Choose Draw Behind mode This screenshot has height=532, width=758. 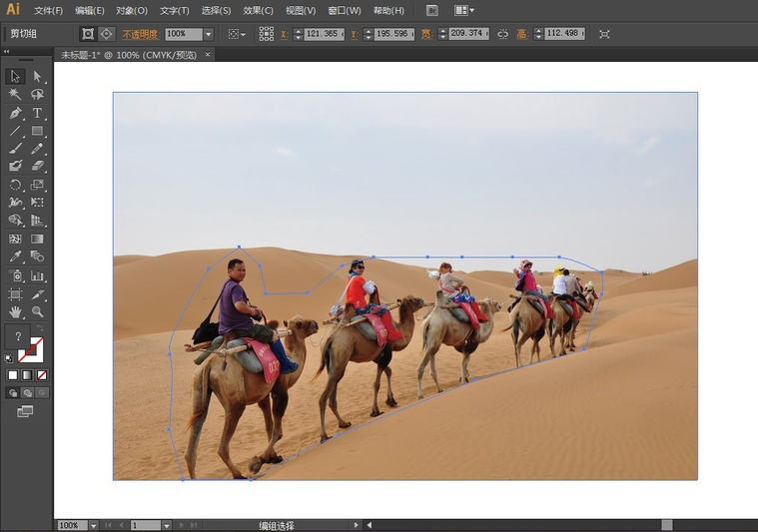28,393
